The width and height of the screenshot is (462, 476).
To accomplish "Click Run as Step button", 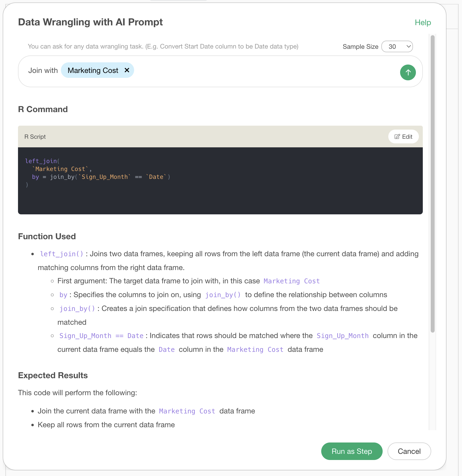I will [x=352, y=451].
